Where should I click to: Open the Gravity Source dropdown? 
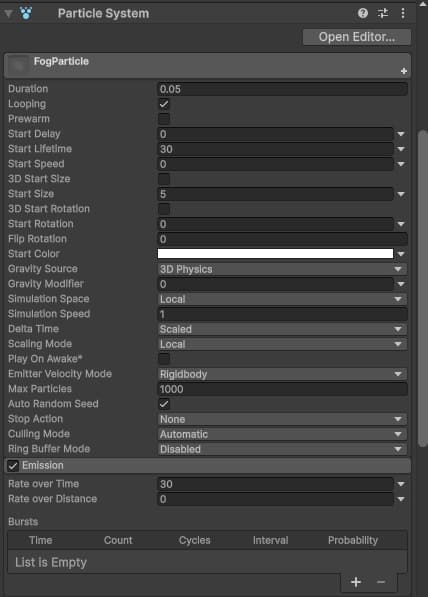(282, 269)
